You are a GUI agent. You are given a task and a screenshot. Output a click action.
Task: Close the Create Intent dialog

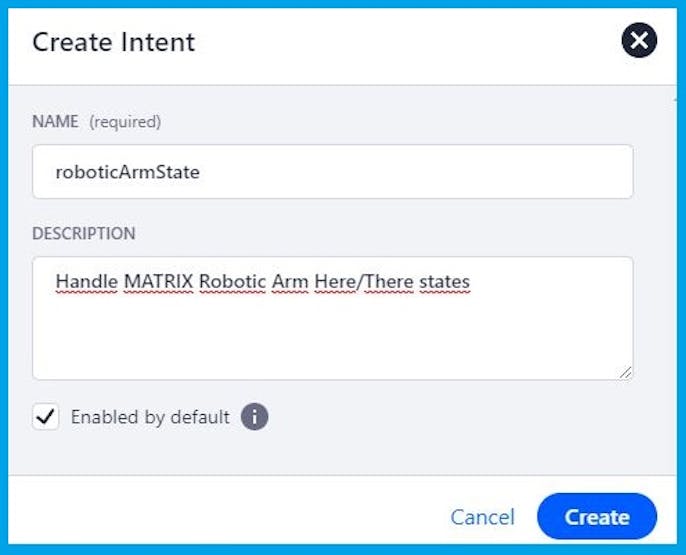(x=639, y=41)
